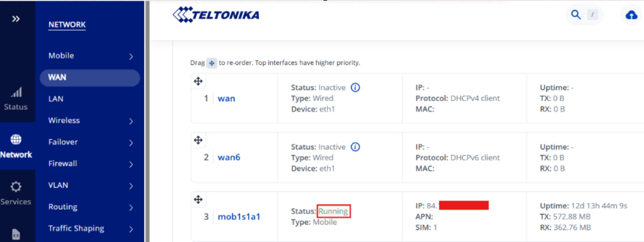Open the wan6 interface link

[229, 157]
